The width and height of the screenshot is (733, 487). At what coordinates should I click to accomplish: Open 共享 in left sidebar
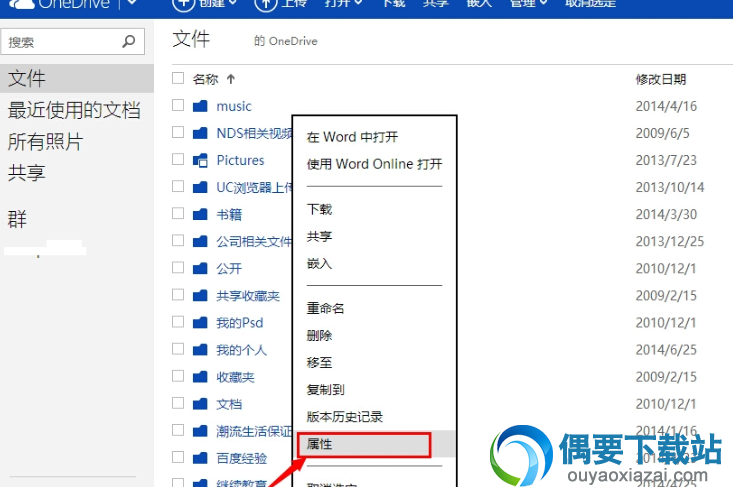[27, 172]
